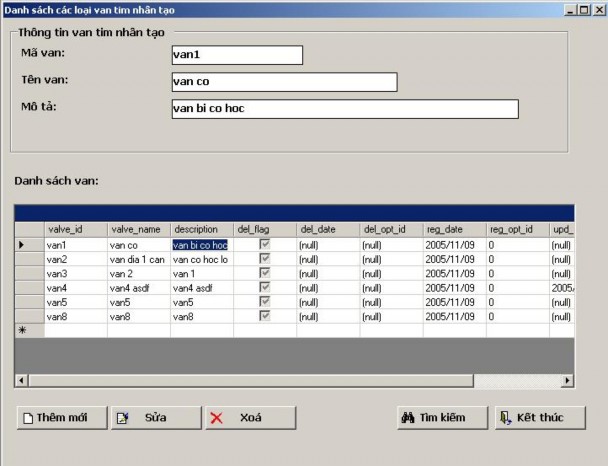608x466 pixels.
Task: Click the grid's right scroll arrow
Action: tap(568, 381)
